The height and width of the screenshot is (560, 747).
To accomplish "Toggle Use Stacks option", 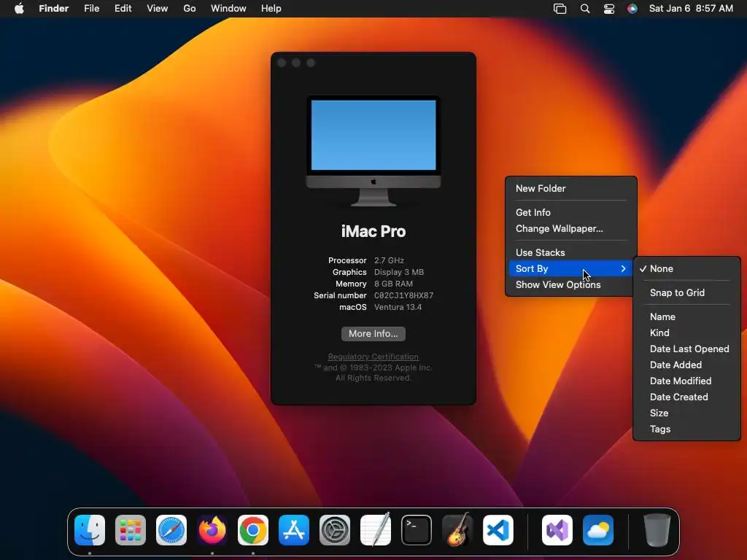I will 570,252.
